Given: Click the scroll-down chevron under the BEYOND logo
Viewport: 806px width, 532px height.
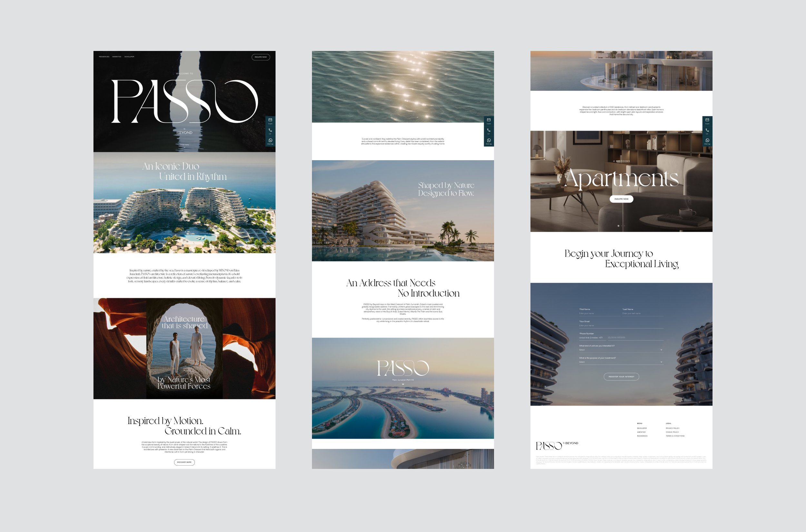Looking at the screenshot, I should 184,148.
